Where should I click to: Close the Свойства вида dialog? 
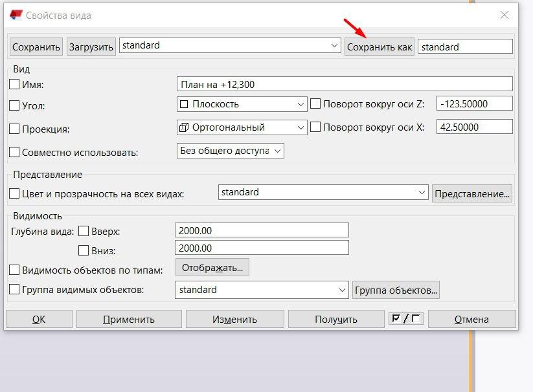click(x=505, y=15)
